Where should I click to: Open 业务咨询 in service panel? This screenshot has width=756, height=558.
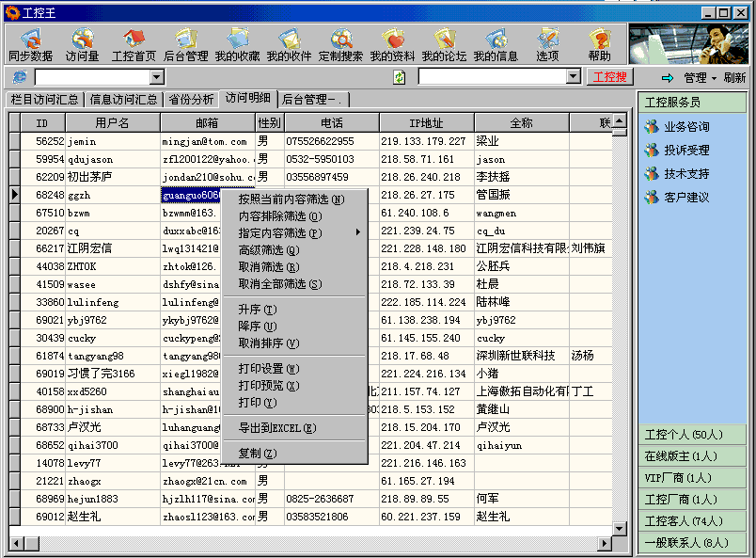[x=686, y=126]
